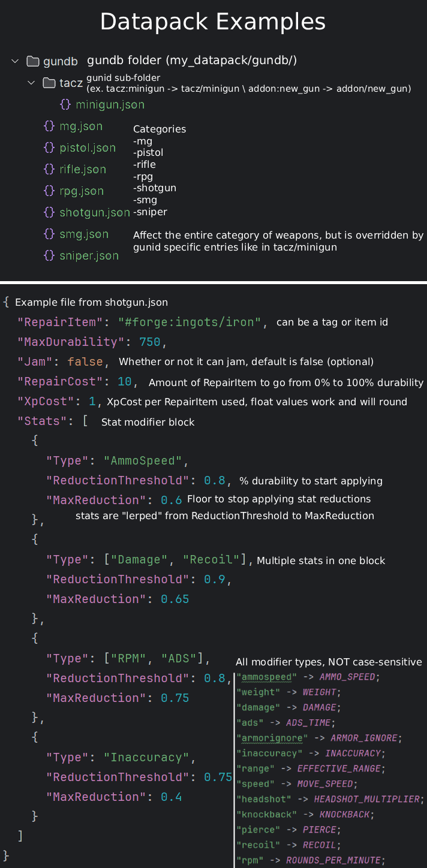Screen dimensions: 427x868
Task: Click the JSON icon next to pistol.json
Action: [49, 147]
